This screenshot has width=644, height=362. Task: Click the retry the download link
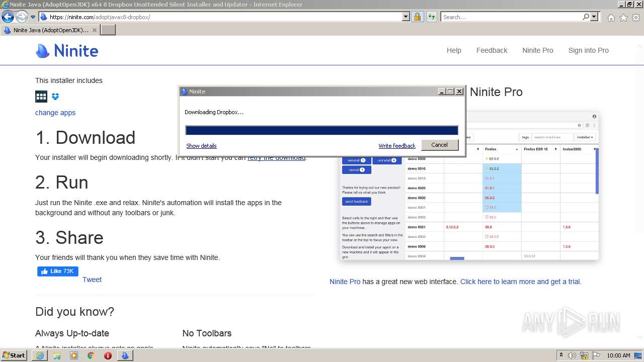(x=276, y=157)
